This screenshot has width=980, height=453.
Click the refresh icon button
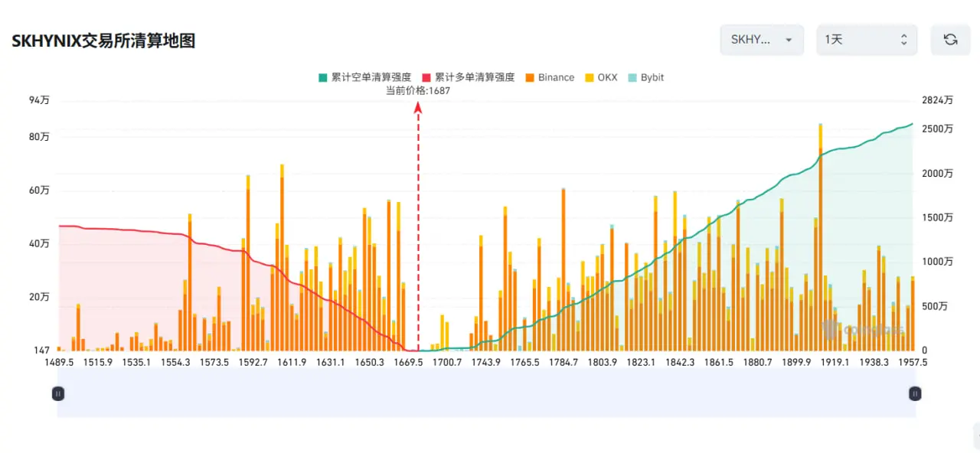pos(950,40)
